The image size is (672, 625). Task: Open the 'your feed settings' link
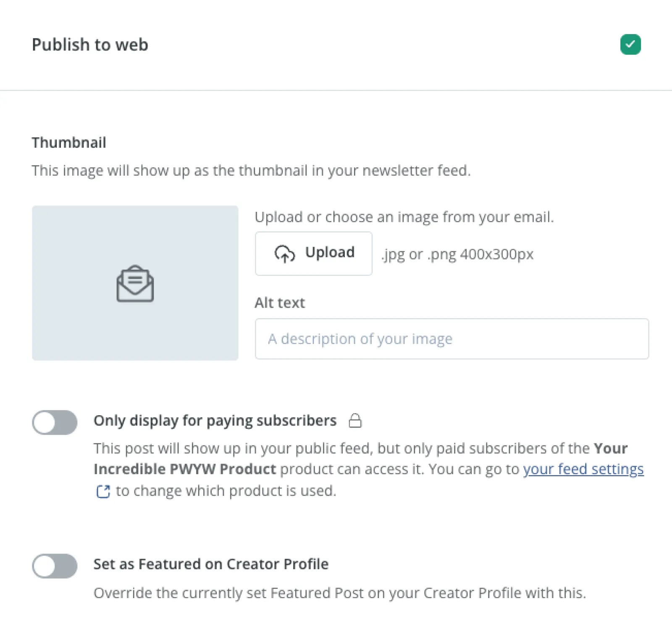(x=583, y=469)
